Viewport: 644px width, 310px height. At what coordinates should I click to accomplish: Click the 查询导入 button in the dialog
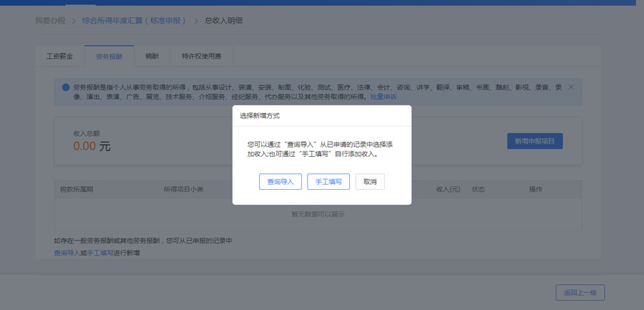[x=280, y=182]
